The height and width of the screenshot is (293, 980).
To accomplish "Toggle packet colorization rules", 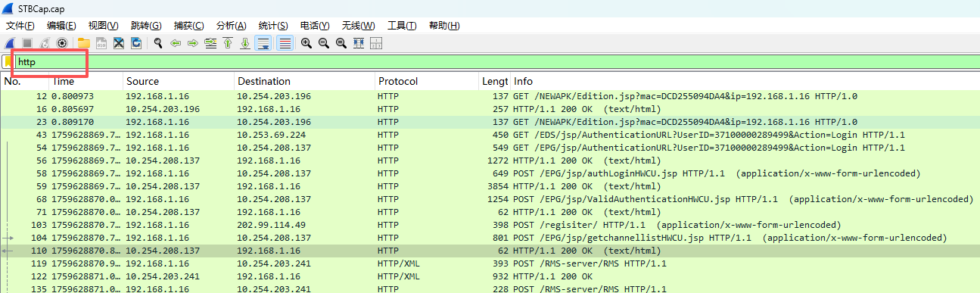I will (x=285, y=43).
